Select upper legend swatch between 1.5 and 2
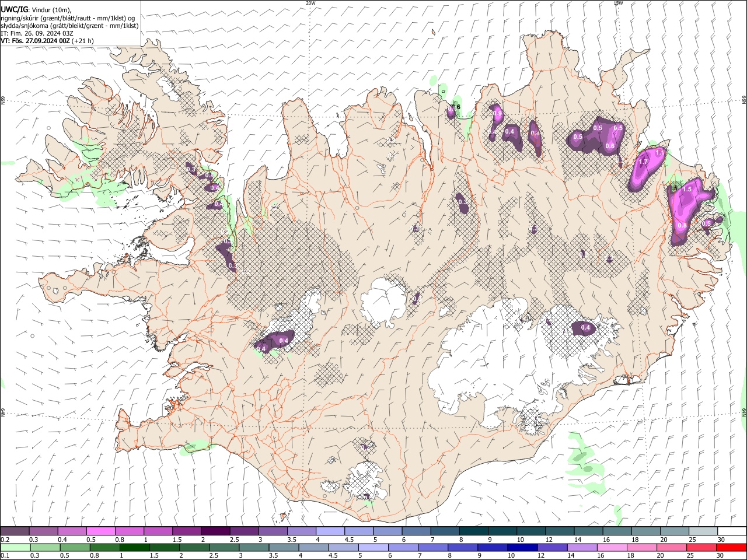Viewport: 747px width, 560px height. point(187,531)
